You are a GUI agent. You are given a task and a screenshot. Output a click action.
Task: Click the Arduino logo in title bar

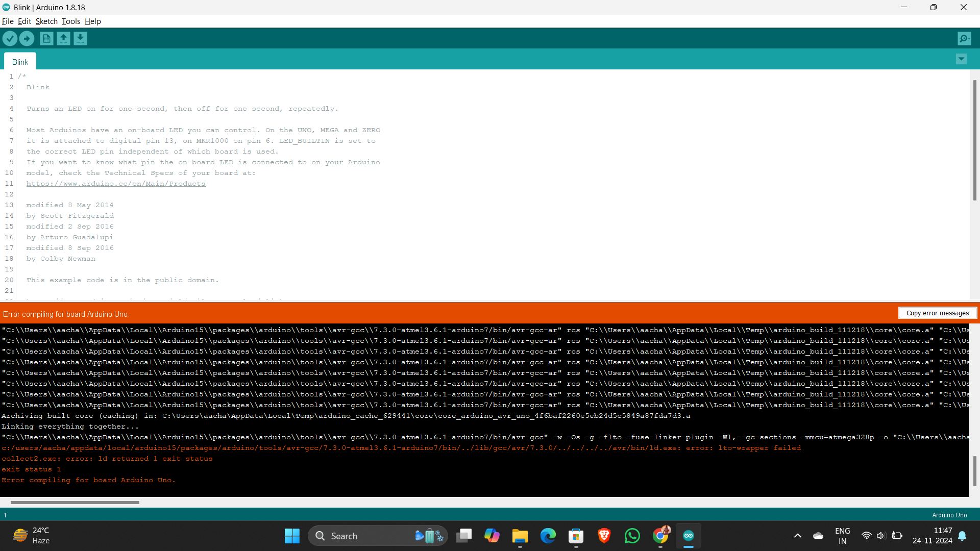pyautogui.click(x=6, y=7)
